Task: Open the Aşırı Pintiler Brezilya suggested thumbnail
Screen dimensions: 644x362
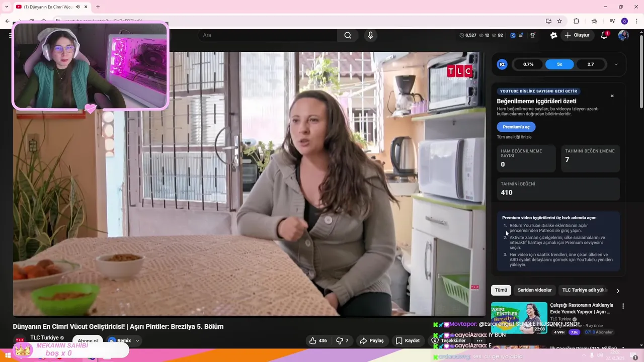Action: (519, 318)
